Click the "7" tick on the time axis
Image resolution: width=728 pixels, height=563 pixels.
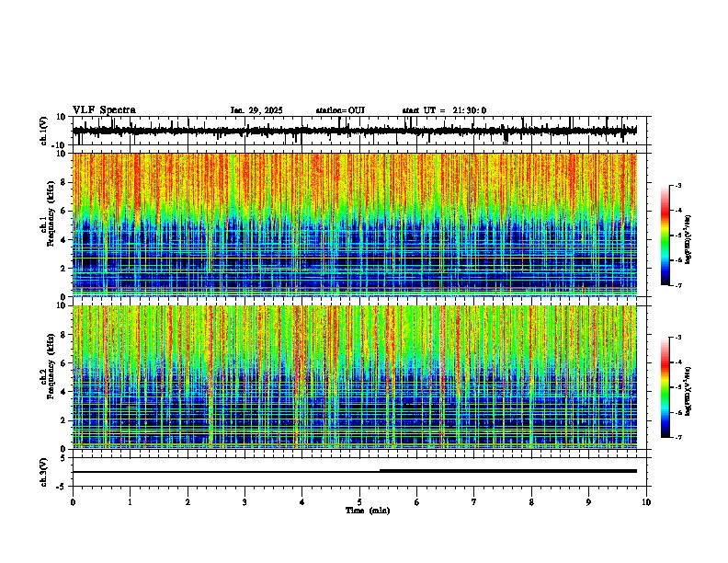(x=474, y=502)
